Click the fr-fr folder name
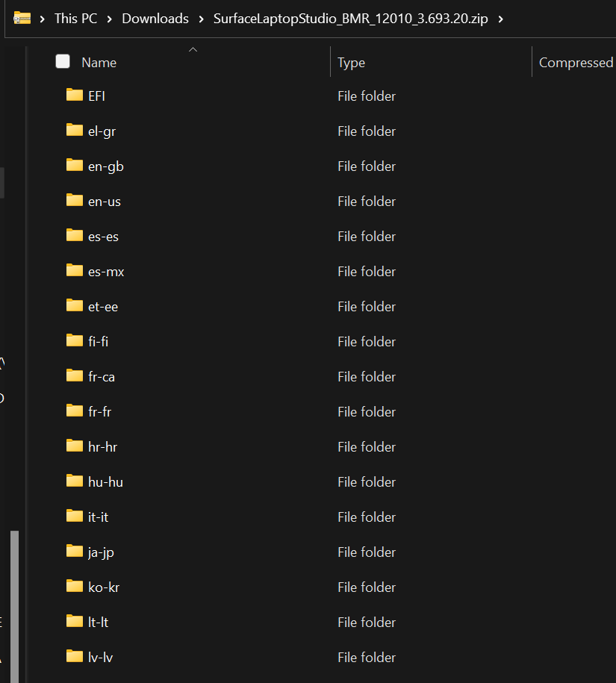The height and width of the screenshot is (683, 616). click(x=100, y=411)
